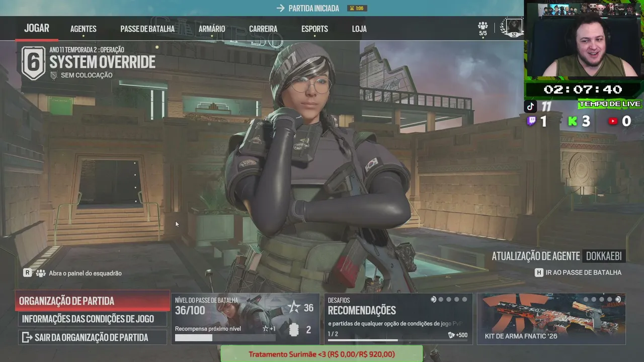Go to the PASSE DE BATALHA tab
This screenshot has height=362, width=644.
[x=147, y=29]
